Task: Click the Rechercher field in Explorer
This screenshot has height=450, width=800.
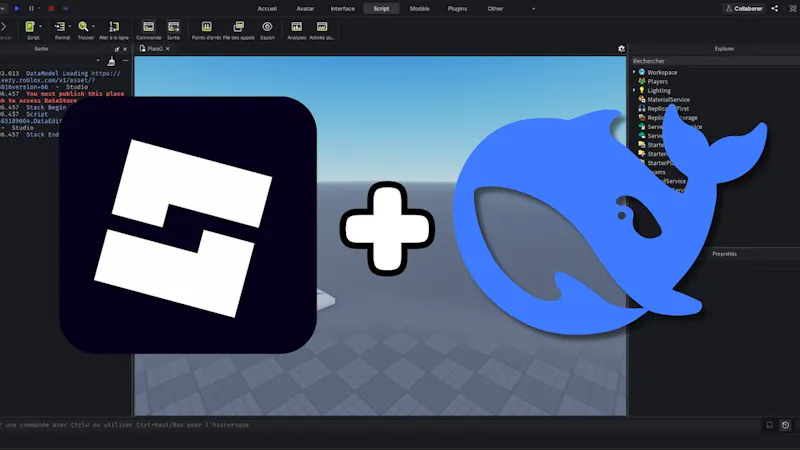Action: click(715, 61)
